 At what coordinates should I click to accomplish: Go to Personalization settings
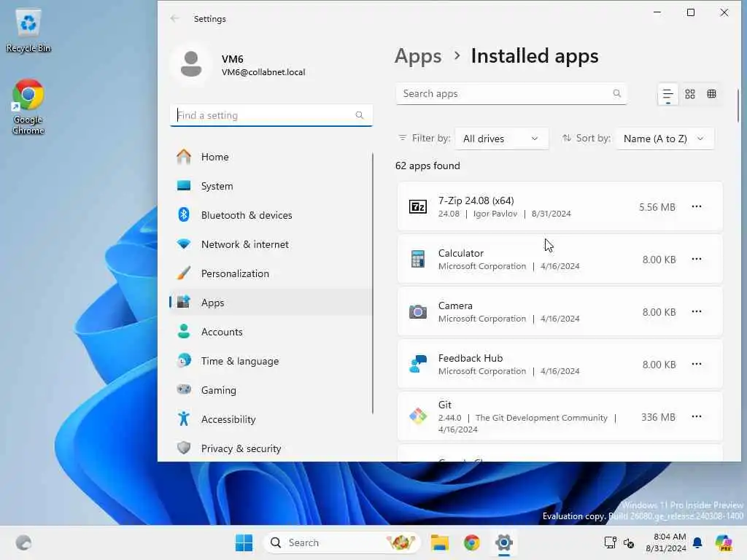(x=271, y=273)
